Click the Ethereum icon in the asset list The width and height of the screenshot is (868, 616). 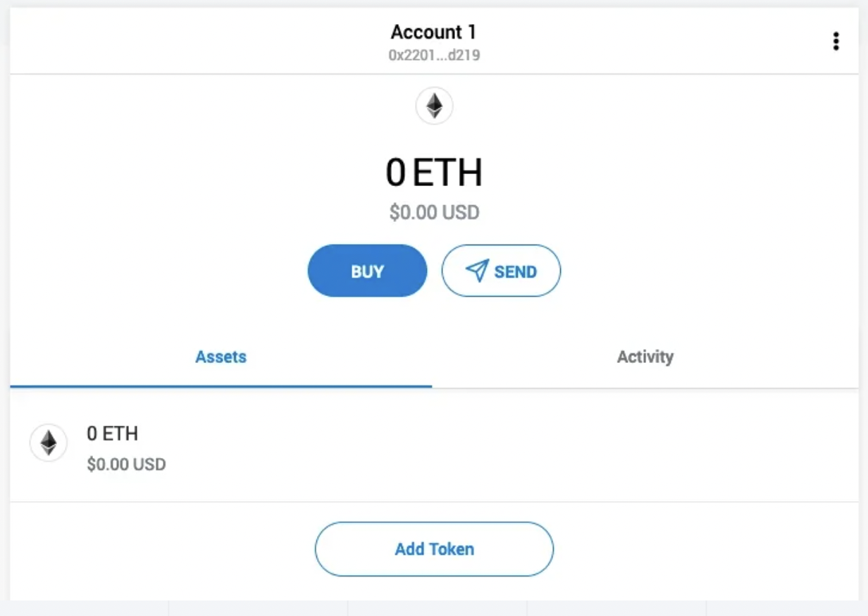pos(48,443)
